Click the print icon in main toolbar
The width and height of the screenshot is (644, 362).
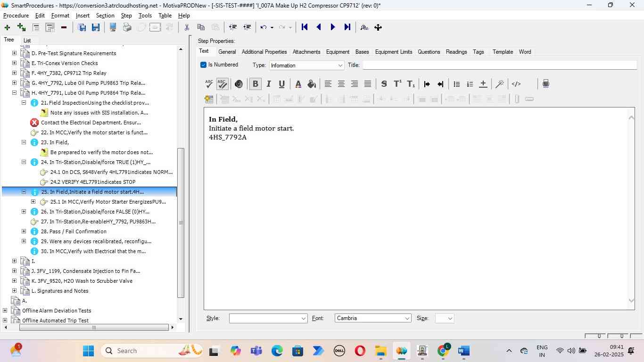(x=127, y=27)
